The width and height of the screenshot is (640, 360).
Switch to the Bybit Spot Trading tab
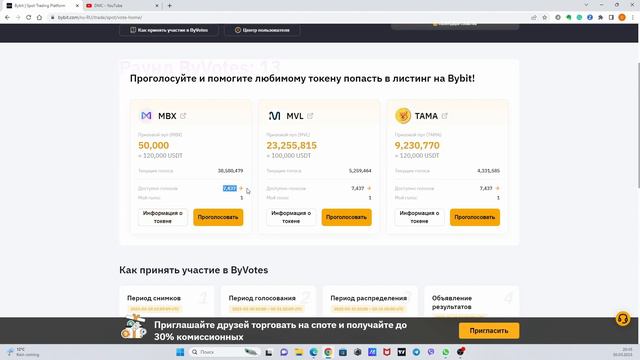click(40, 6)
